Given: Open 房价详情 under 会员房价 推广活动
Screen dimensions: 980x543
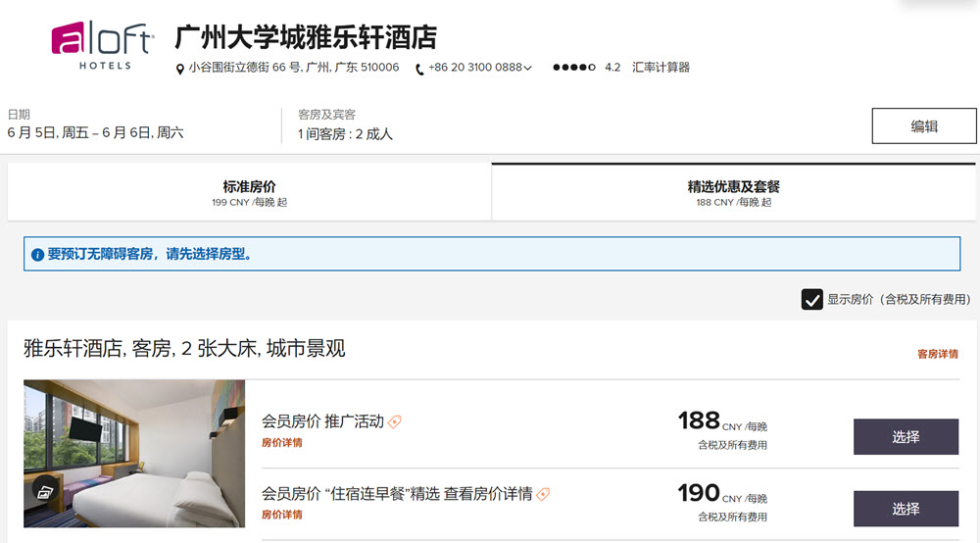Looking at the screenshot, I should 282,442.
